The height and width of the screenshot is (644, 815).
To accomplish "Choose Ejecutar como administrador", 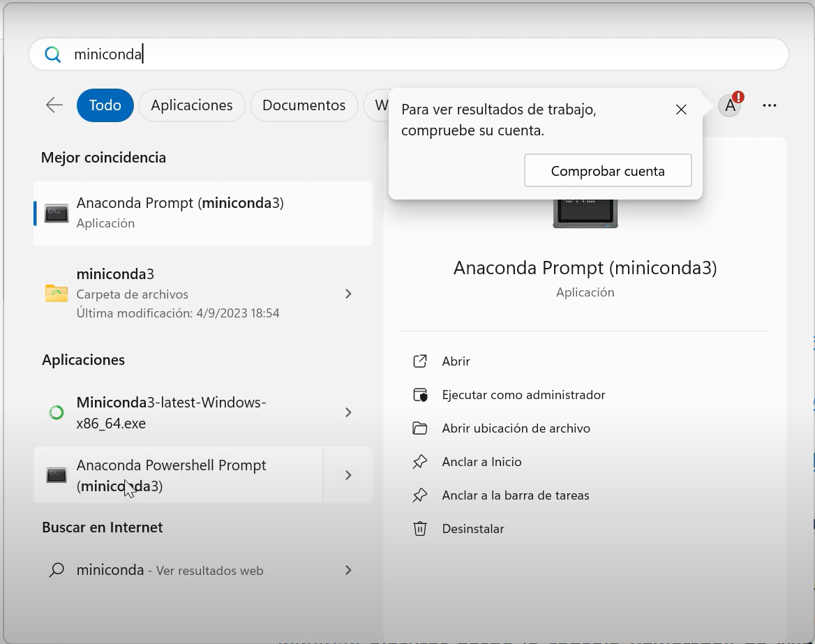I will (523, 394).
